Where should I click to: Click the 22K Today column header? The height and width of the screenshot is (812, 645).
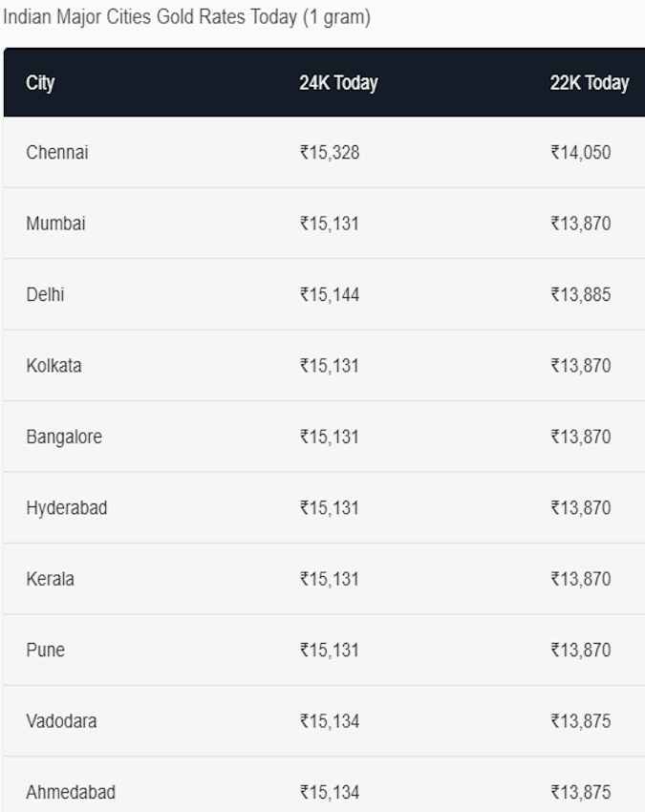[590, 83]
